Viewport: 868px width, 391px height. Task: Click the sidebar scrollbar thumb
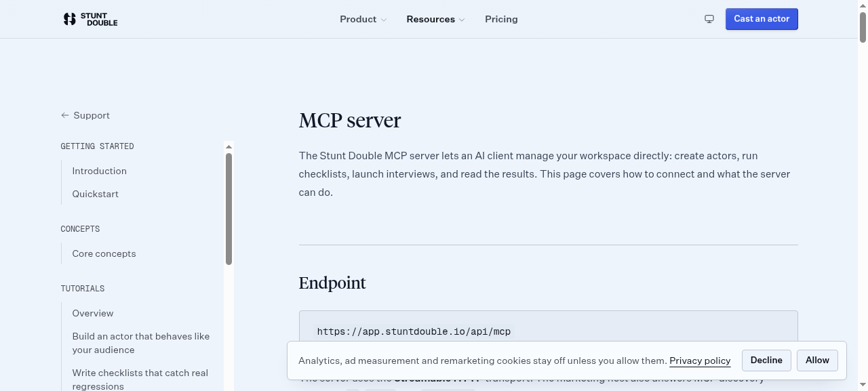[x=229, y=209]
